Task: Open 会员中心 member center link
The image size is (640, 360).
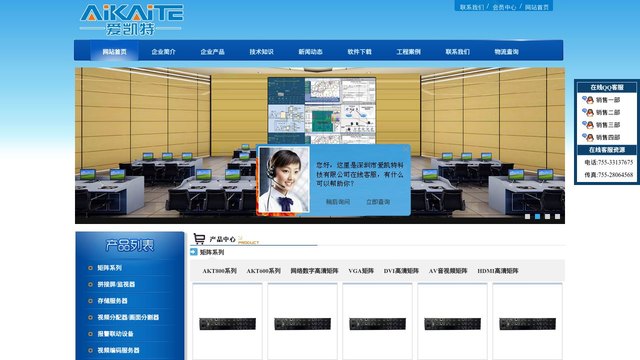Action: [x=504, y=7]
